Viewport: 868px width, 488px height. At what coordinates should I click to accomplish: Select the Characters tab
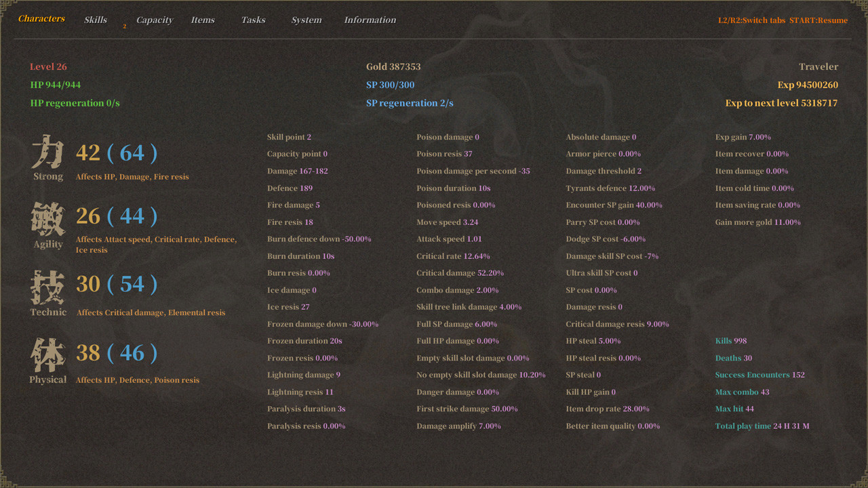[x=41, y=18]
